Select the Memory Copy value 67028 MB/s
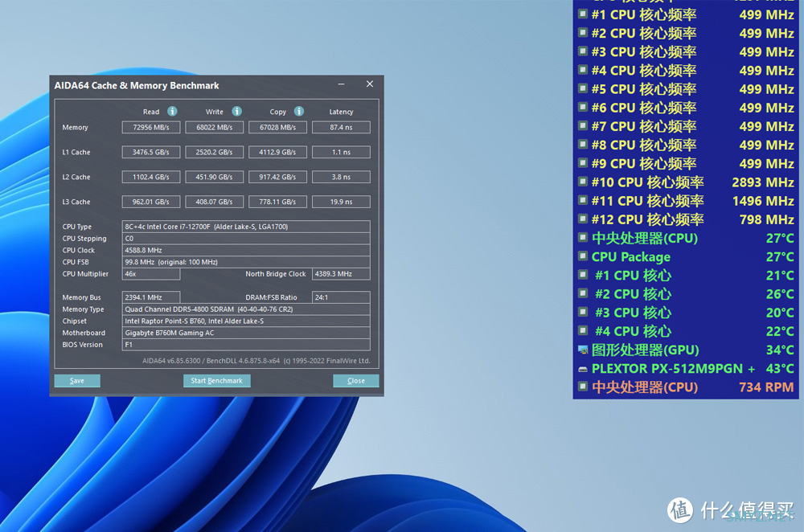The width and height of the screenshot is (804, 532). [277, 127]
